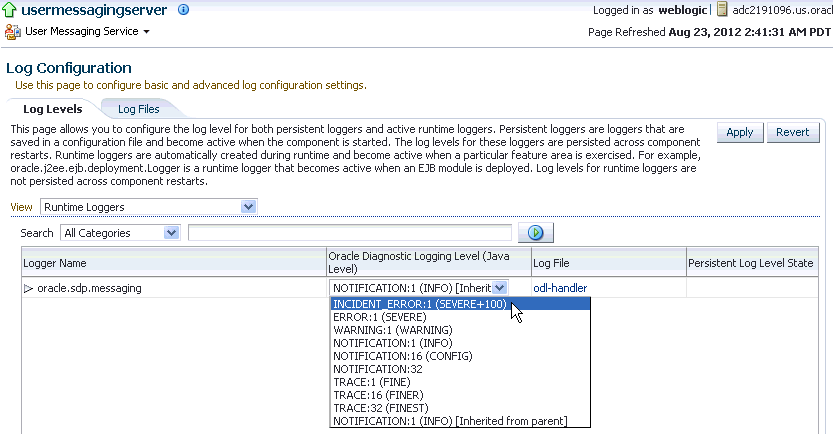Viewport: 833px width, 436px height.
Task: Open the View Runtime Loggers combo box
Action: (x=149, y=207)
